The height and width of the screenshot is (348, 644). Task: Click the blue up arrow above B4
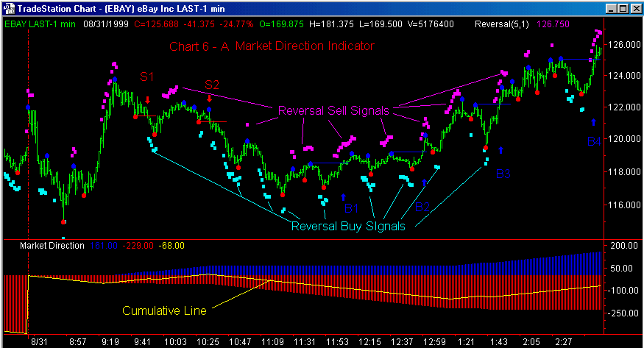click(593, 122)
